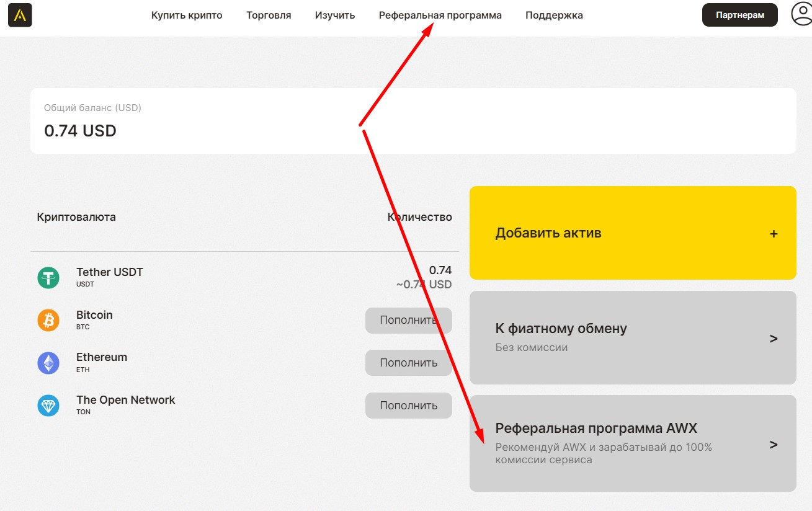812x511 pixels.
Task: Click the TON diamond icon
Action: click(48, 405)
